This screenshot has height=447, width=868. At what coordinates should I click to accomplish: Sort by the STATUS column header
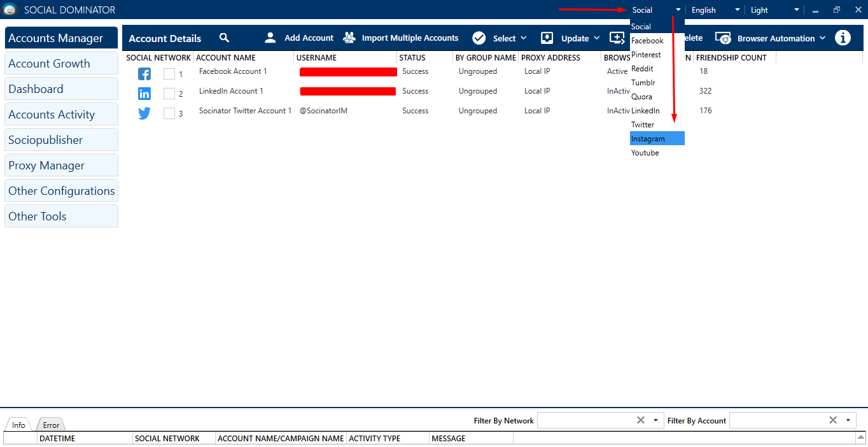(x=412, y=58)
